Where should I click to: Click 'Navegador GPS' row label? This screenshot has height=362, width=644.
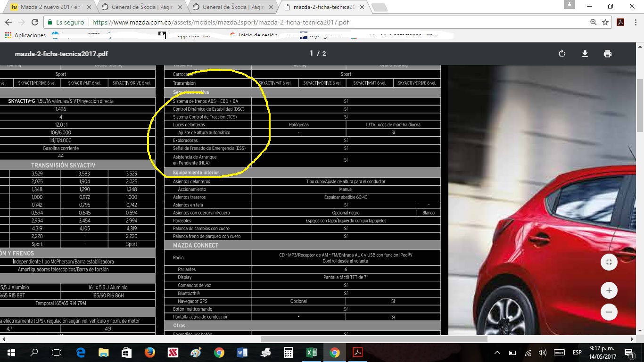(192, 301)
